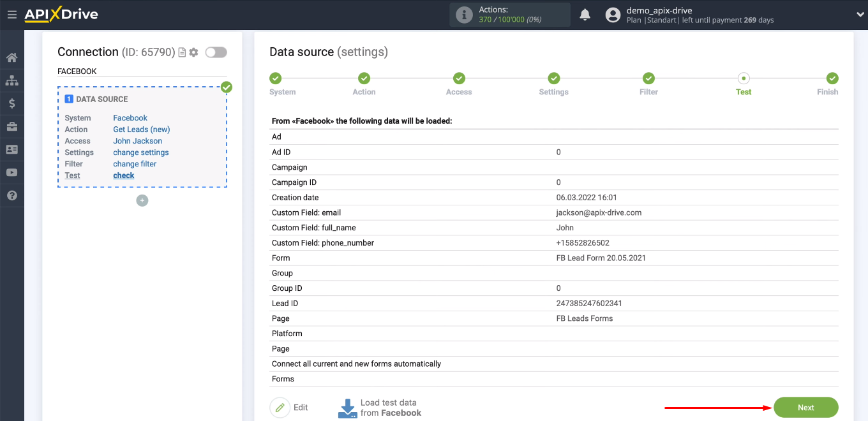
Task: Open Services using the briefcase sidebar icon
Action: point(12,126)
